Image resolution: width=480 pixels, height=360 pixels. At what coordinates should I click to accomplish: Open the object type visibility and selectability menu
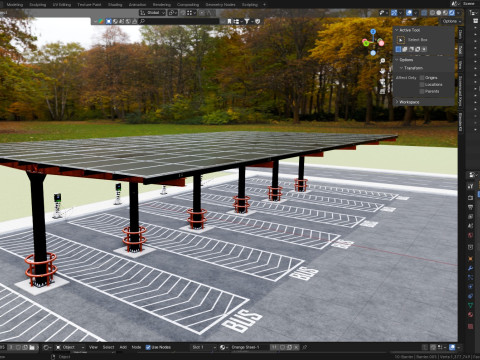coord(384,13)
